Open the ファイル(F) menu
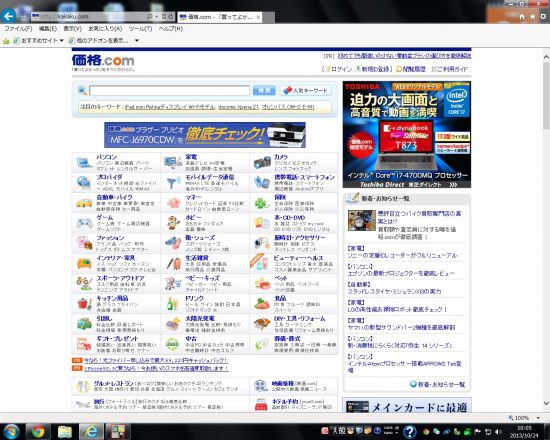This screenshot has width=550, height=440. tap(18, 29)
